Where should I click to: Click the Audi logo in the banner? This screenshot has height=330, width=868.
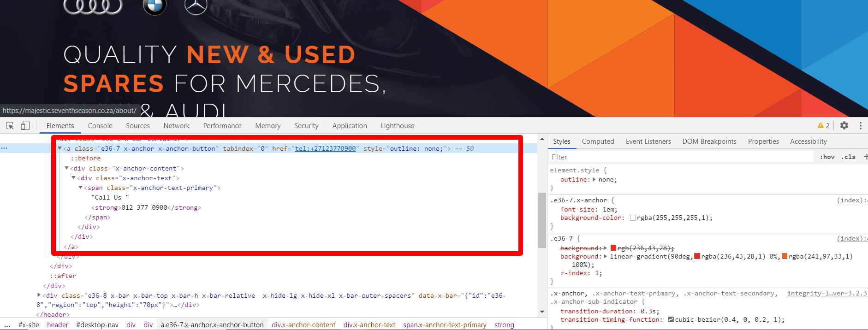point(93,6)
